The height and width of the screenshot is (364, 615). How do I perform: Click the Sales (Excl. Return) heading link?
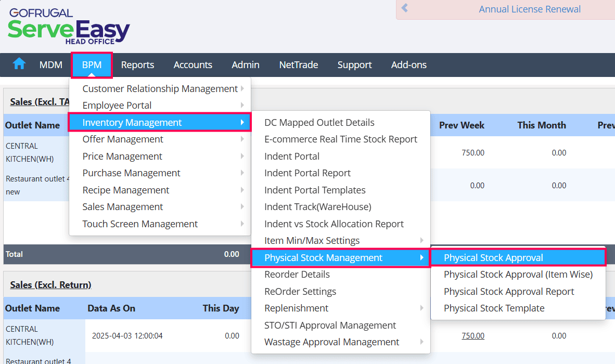(50, 285)
